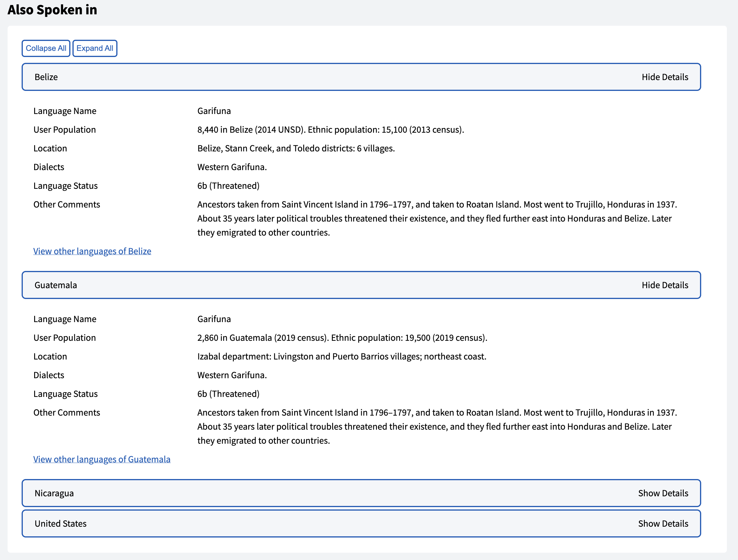Image resolution: width=738 pixels, height=560 pixels.
Task: Click Guatemala user population value text
Action: coord(342,338)
